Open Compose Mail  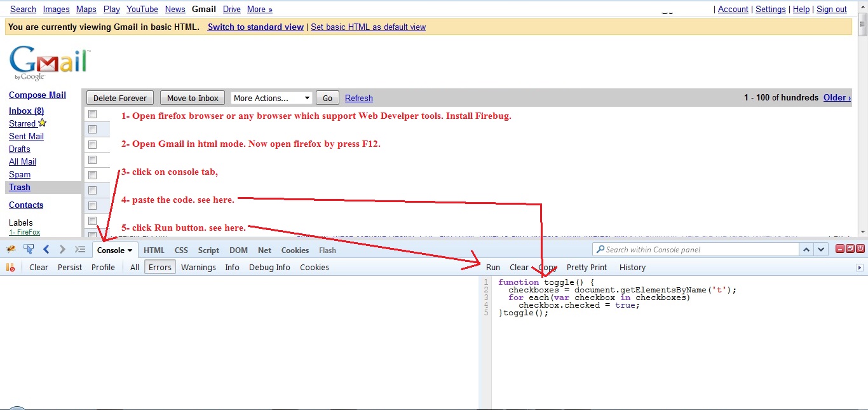point(37,95)
